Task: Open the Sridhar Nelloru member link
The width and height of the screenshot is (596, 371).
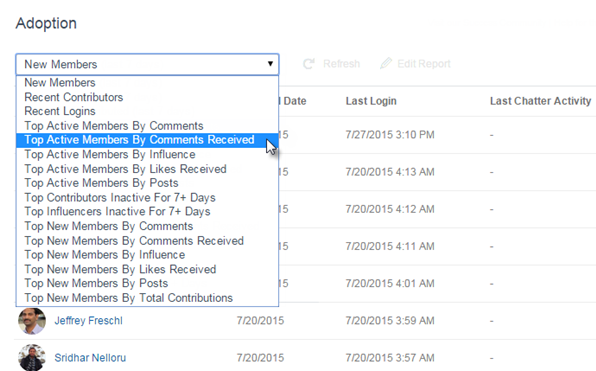Action: 90,358
